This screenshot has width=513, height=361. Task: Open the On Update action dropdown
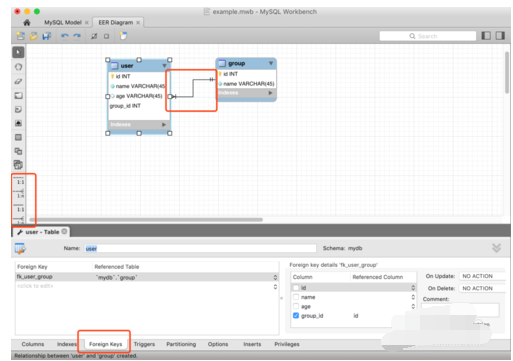482,276
